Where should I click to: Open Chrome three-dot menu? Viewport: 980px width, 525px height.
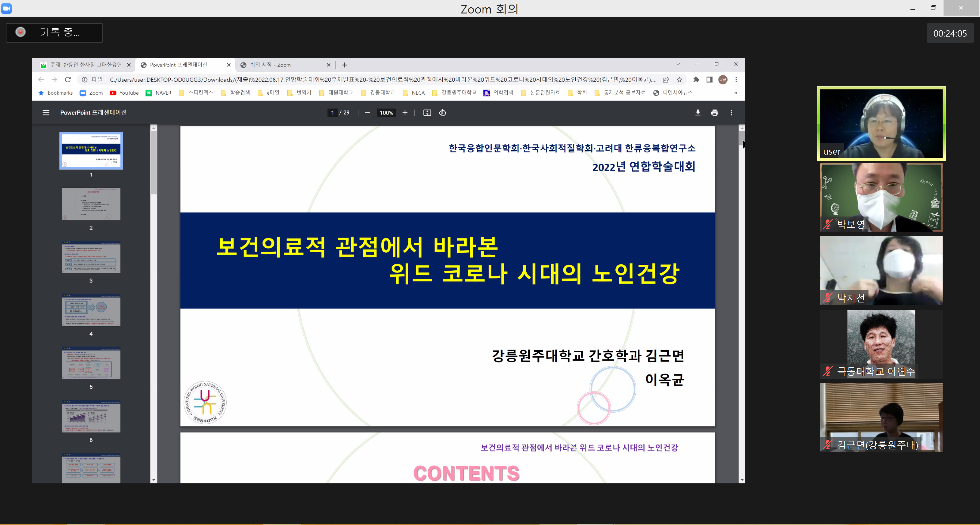(736, 80)
